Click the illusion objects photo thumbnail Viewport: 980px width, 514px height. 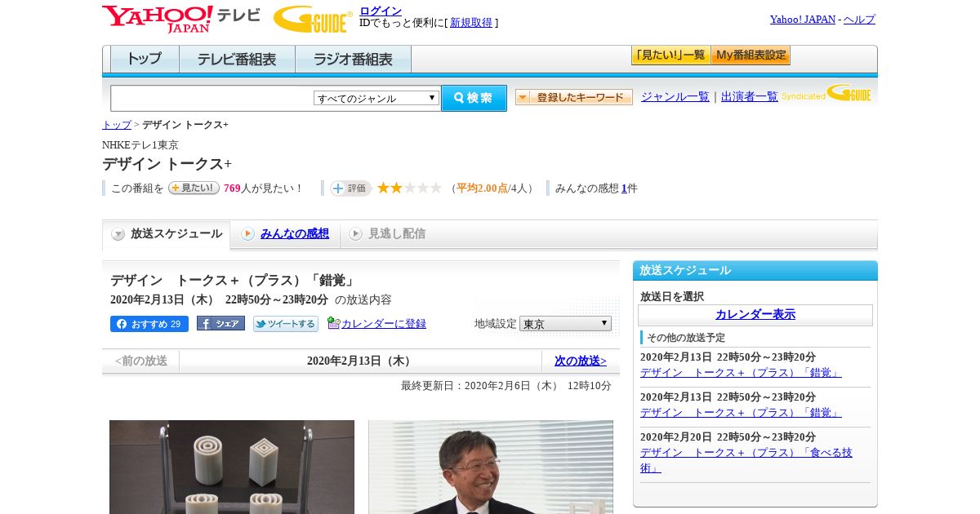point(232,467)
